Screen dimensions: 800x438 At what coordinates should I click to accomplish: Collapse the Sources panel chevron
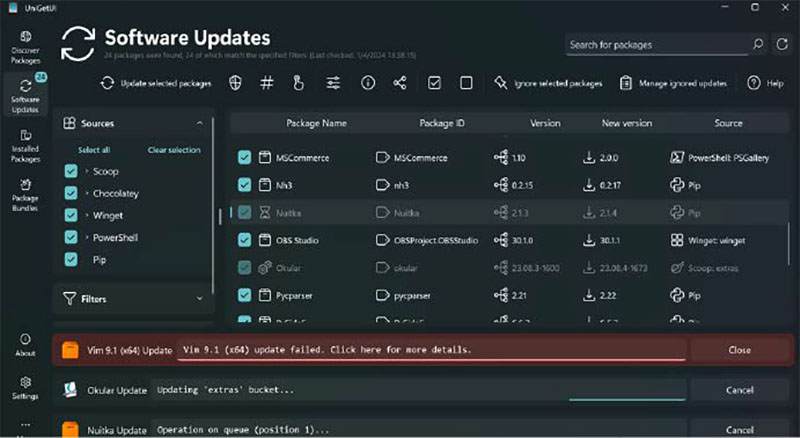[x=199, y=123]
